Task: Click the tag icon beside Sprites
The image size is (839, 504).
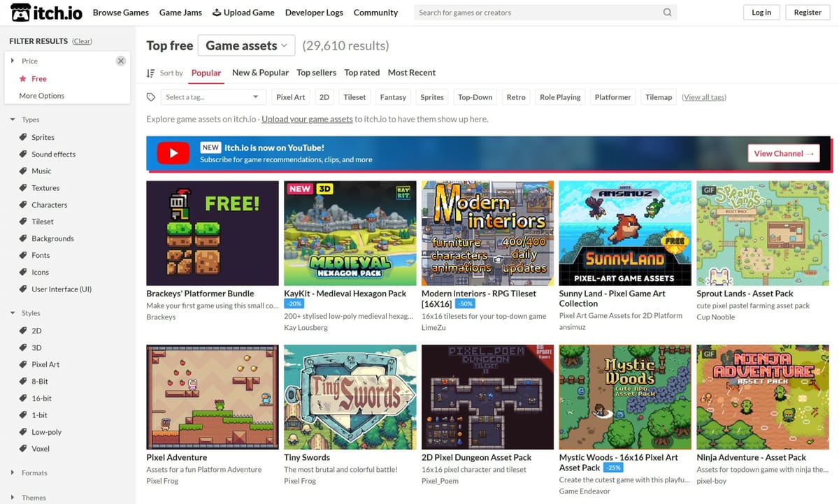Action: pos(23,137)
